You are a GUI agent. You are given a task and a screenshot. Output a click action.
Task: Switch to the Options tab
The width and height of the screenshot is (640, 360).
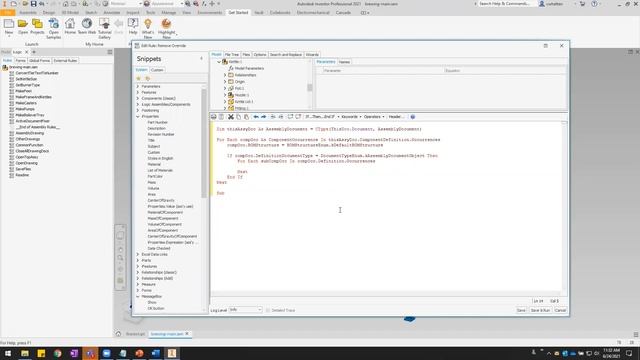260,54
